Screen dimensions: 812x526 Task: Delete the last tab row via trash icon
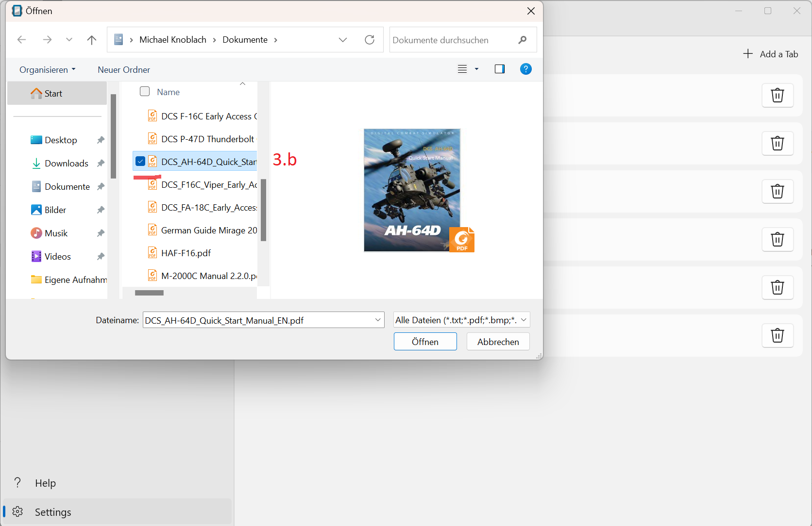click(x=778, y=335)
